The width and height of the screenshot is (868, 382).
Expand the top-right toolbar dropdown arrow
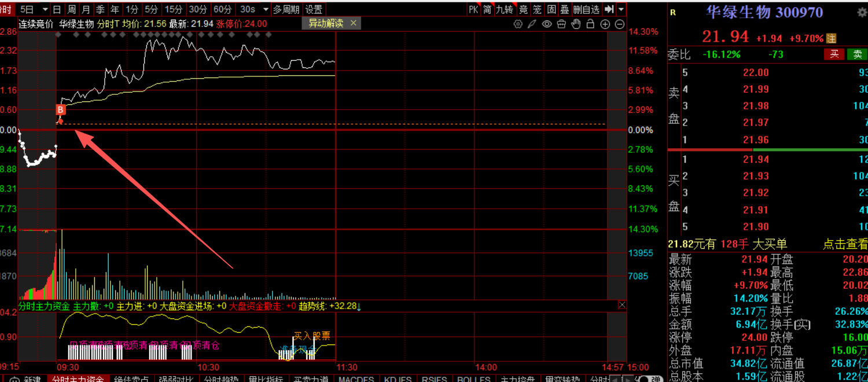tap(621, 9)
